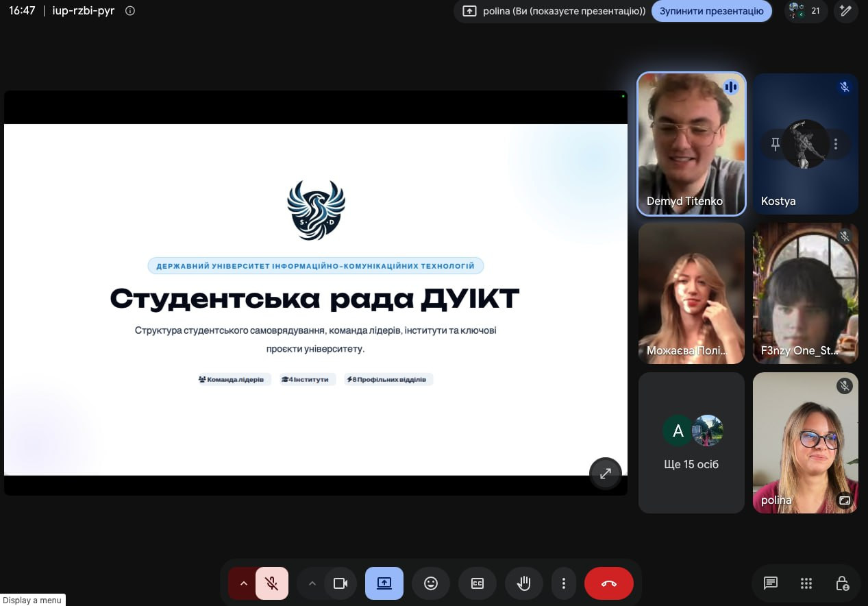Viewport: 868px width, 606px height.
Task: Open the activities grid icon
Action: click(x=806, y=583)
